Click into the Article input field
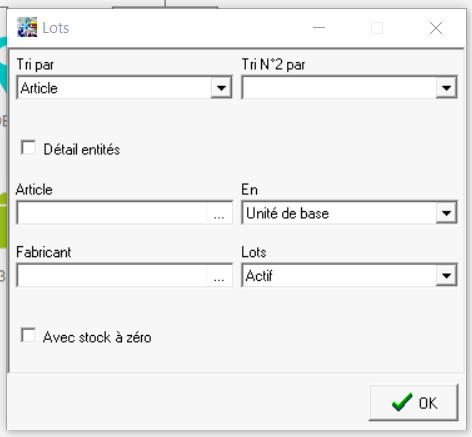Image resolution: width=472 pixels, height=437 pixels. point(112,213)
